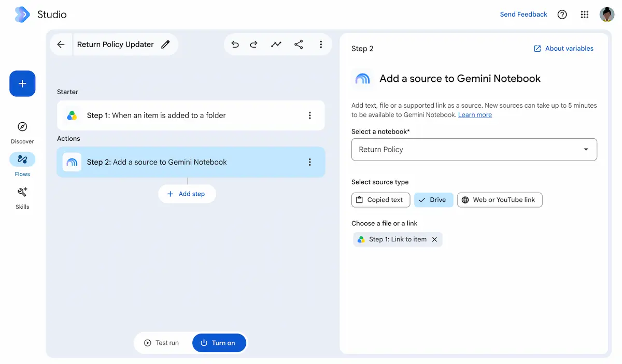Click Gemini Notebook icon in panel header
Image resolution: width=622 pixels, height=364 pixels.
[363, 79]
